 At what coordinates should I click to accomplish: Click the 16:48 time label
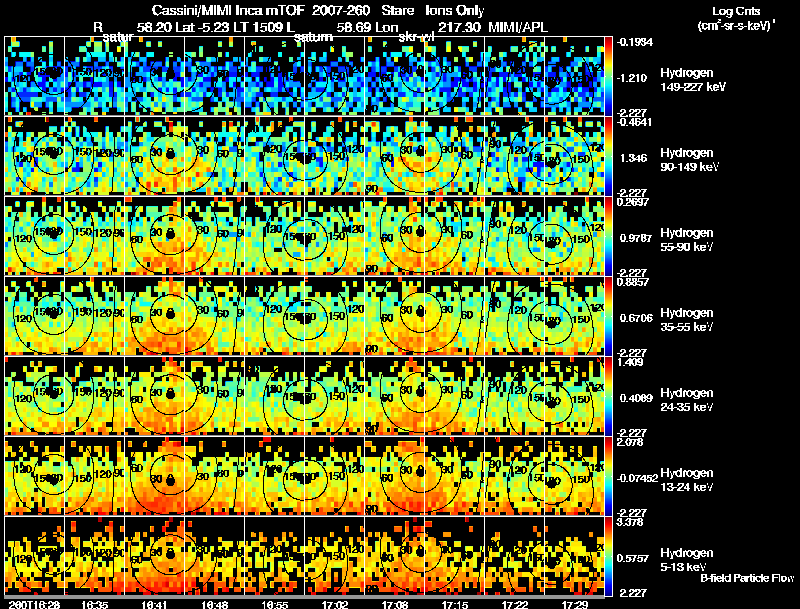tap(214, 604)
